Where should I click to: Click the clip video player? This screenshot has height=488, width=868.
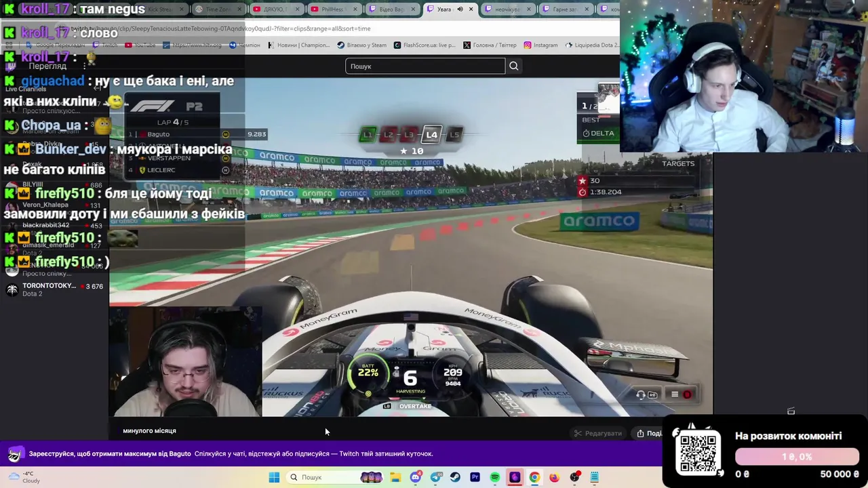click(411, 247)
